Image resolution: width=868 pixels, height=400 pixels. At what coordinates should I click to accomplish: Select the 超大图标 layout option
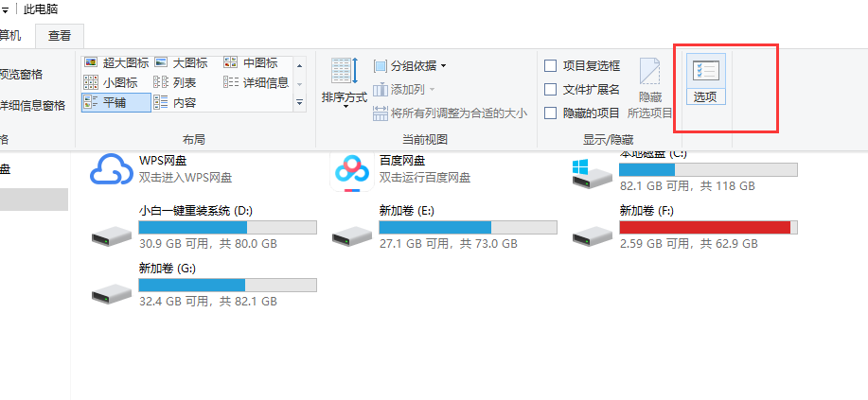(x=116, y=62)
